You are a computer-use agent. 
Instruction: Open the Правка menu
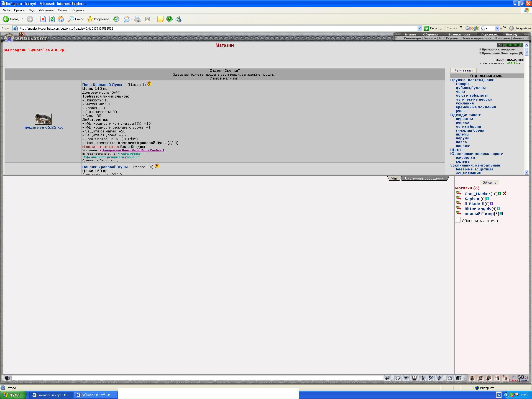pos(19,10)
